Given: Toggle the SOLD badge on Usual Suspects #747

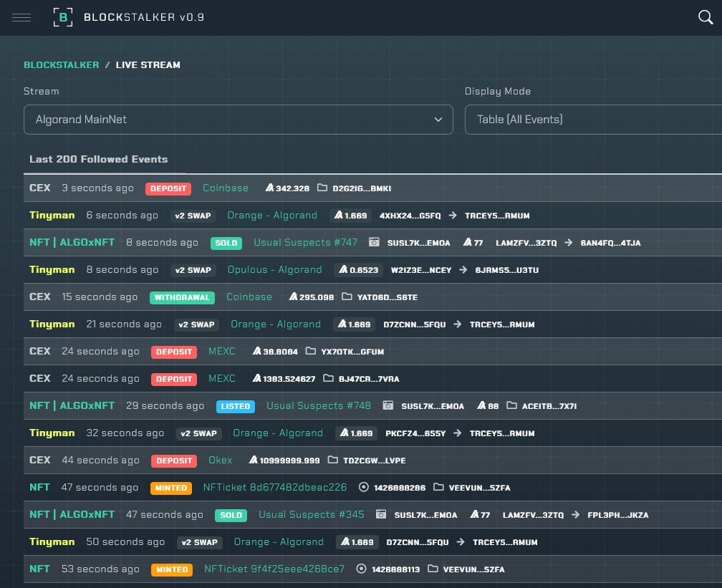Looking at the screenshot, I should pyautogui.click(x=226, y=243).
